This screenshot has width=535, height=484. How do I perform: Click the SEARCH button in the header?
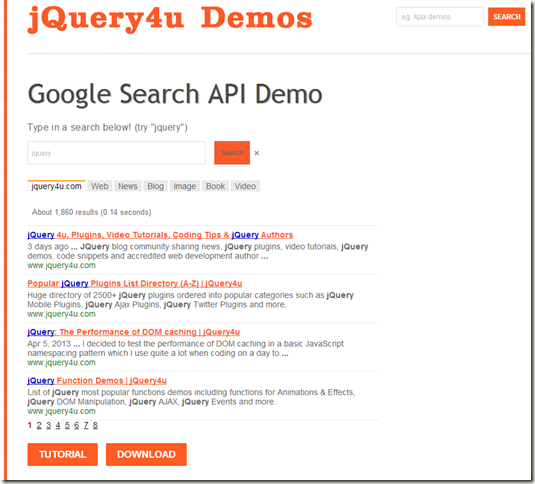[x=506, y=17]
